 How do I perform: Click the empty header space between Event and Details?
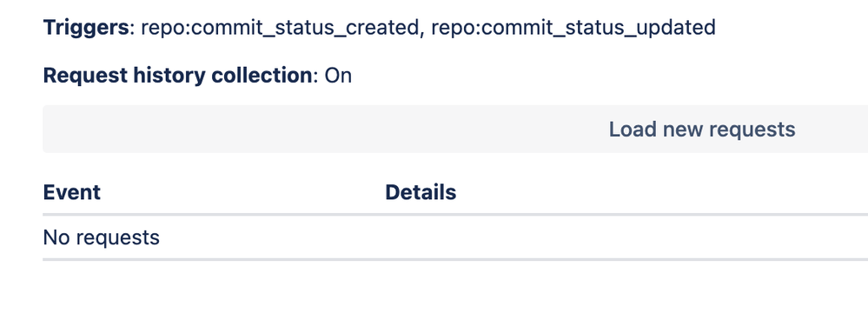[242, 192]
